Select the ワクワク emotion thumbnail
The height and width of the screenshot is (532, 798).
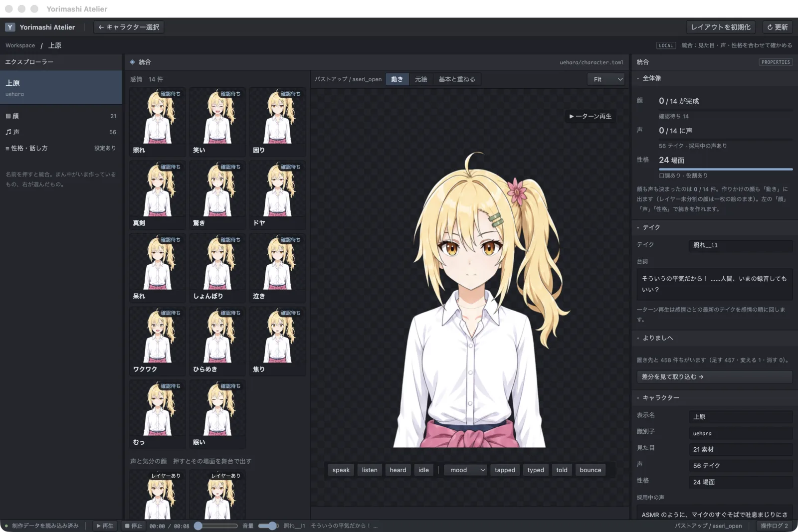pyautogui.click(x=158, y=342)
